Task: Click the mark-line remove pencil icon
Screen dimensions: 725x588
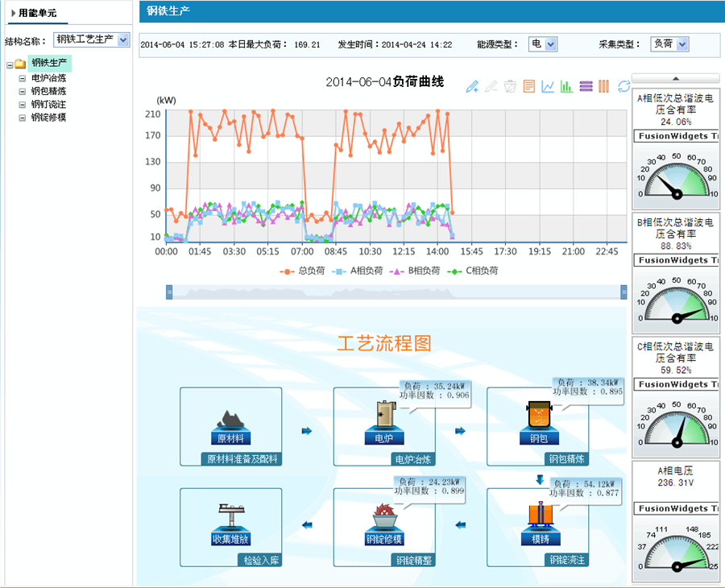Action: [x=491, y=86]
